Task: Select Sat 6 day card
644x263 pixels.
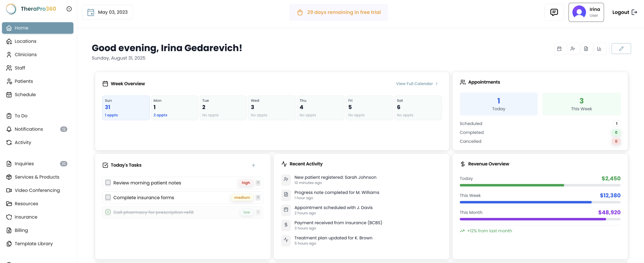Action: [x=418, y=108]
